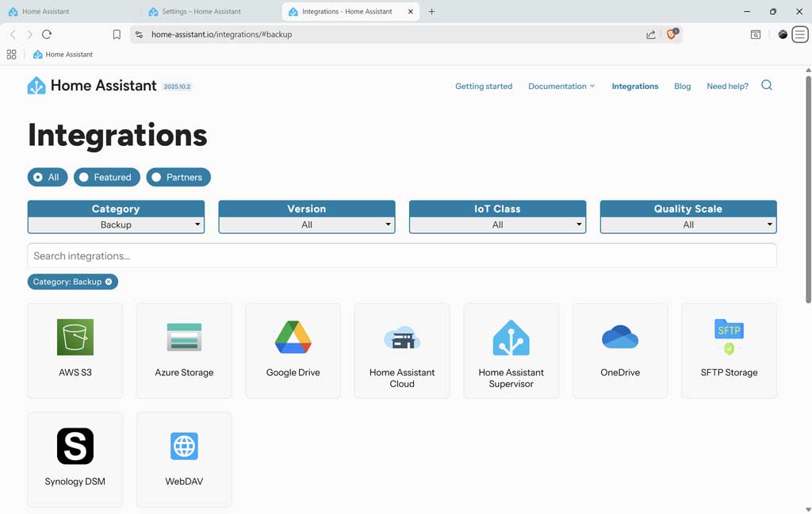Open the Category dropdown showing Backup
Viewport: 812px width, 514px height.
116,225
